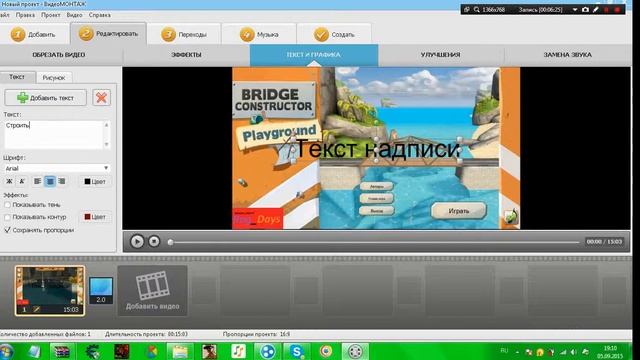Stop the video preview
The width and height of the screenshot is (640, 360).
[x=154, y=242]
